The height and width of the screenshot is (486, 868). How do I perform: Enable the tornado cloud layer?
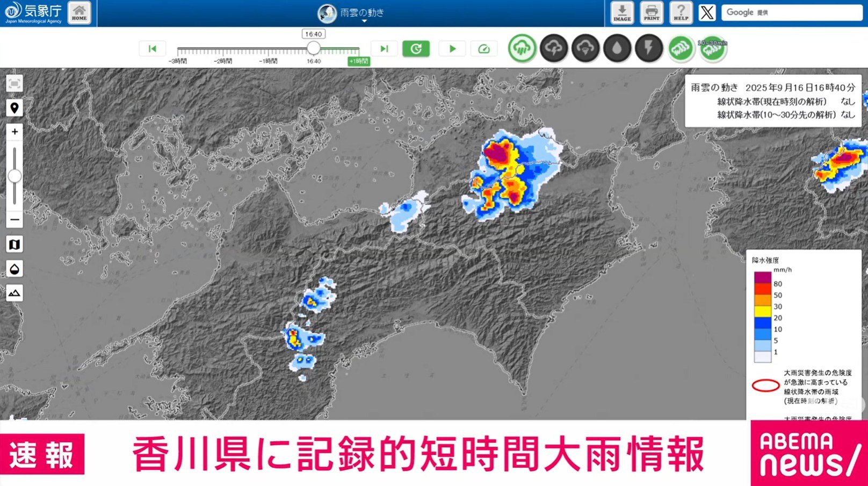point(585,49)
